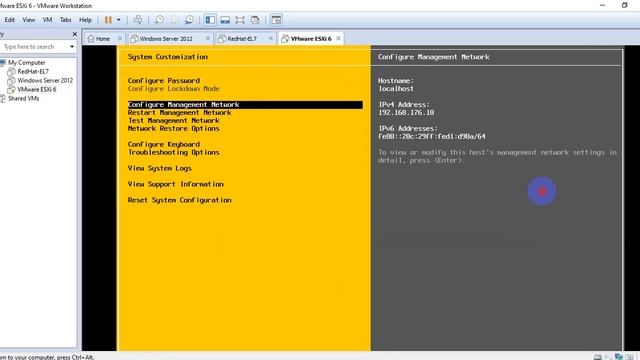Screen dimensions: 640x360
Task: Toggle the thumbnail bar view icon
Action: click(225, 20)
